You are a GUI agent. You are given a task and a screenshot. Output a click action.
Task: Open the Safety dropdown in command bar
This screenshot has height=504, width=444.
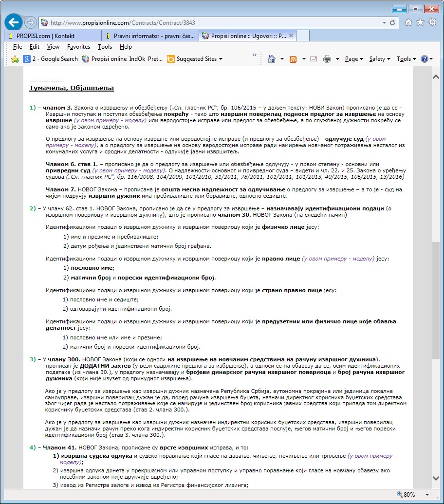coord(380,59)
